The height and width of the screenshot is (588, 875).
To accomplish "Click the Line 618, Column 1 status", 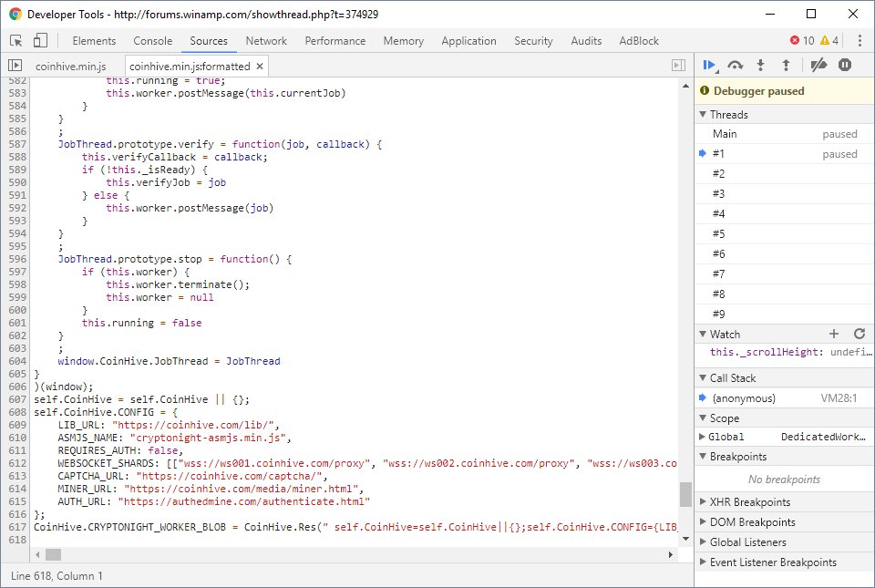I will pos(57,576).
